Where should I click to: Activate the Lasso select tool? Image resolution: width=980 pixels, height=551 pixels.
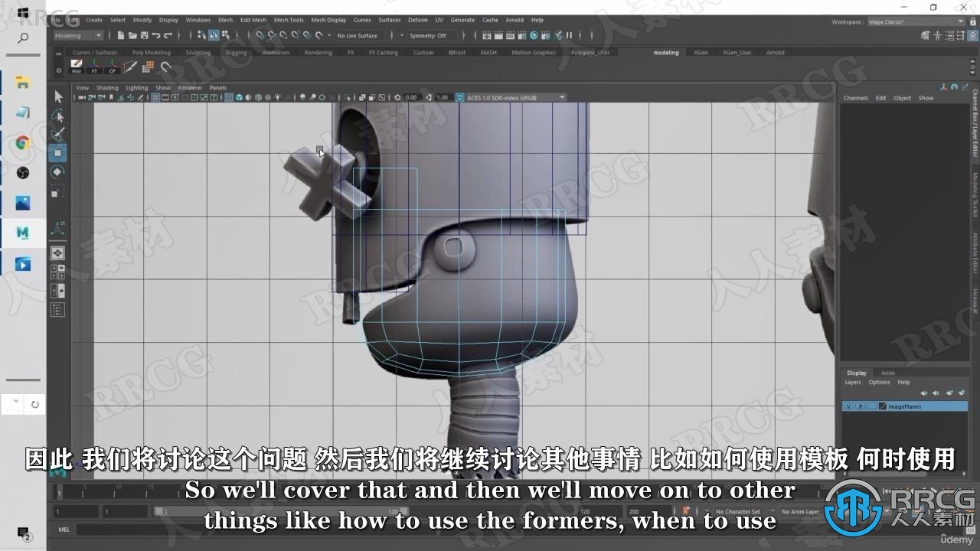[57, 116]
